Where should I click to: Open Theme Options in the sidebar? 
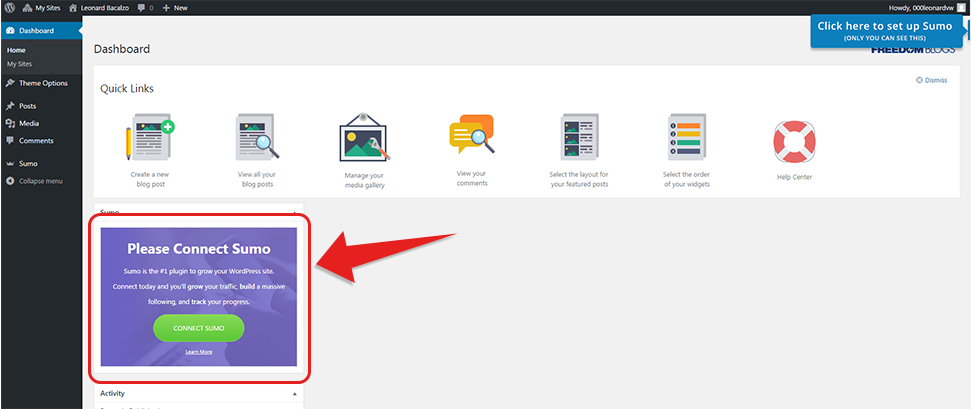[x=41, y=83]
